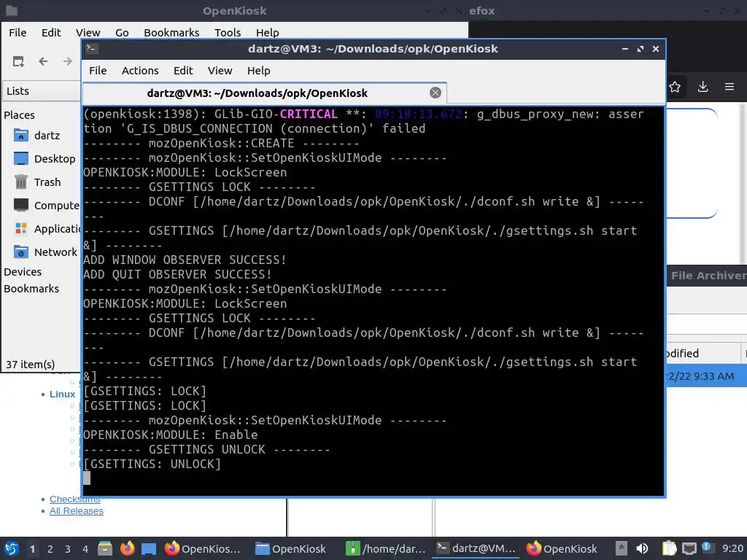Click the Network folder icon
Image resolution: width=747 pixels, height=560 pixels.
(x=21, y=252)
